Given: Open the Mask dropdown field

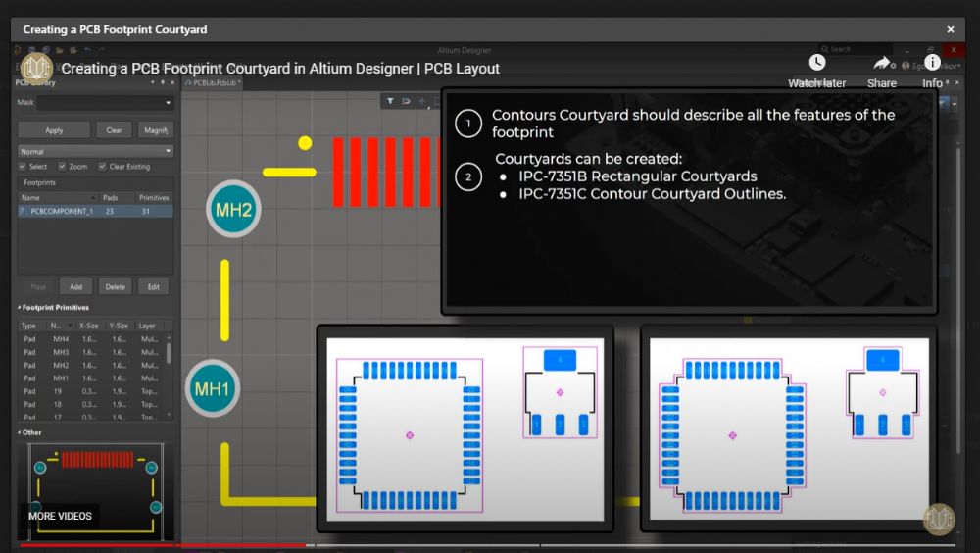Looking at the screenshot, I should 105,103.
